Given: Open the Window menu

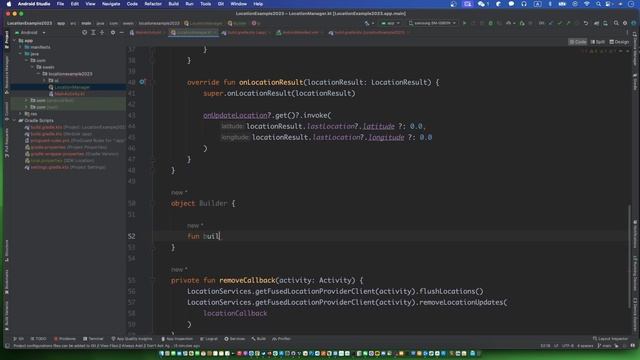Looking at the screenshot, I should click(x=238, y=4).
